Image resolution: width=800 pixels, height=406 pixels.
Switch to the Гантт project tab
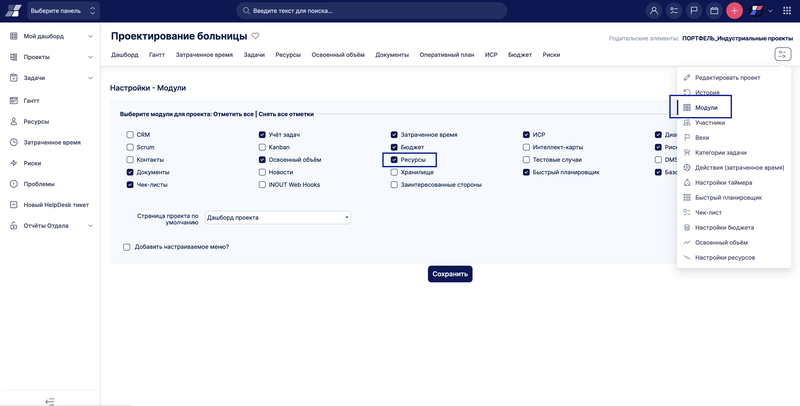click(x=156, y=54)
